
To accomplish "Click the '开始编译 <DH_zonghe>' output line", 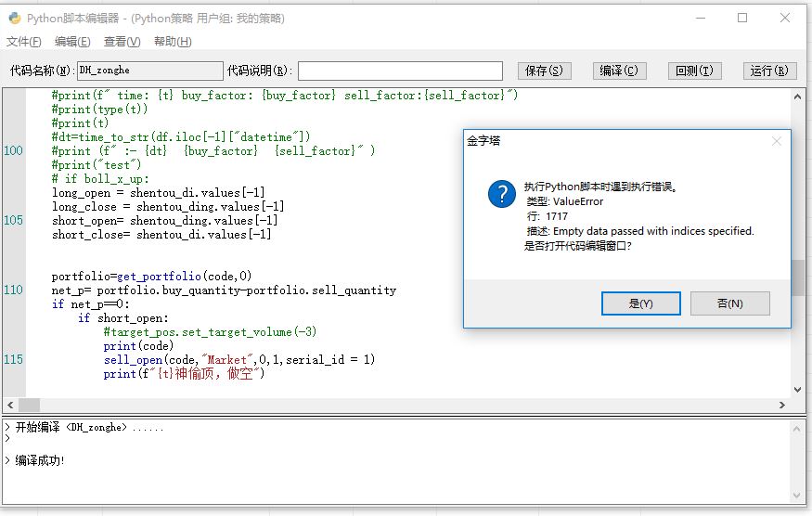I will pos(71,428).
